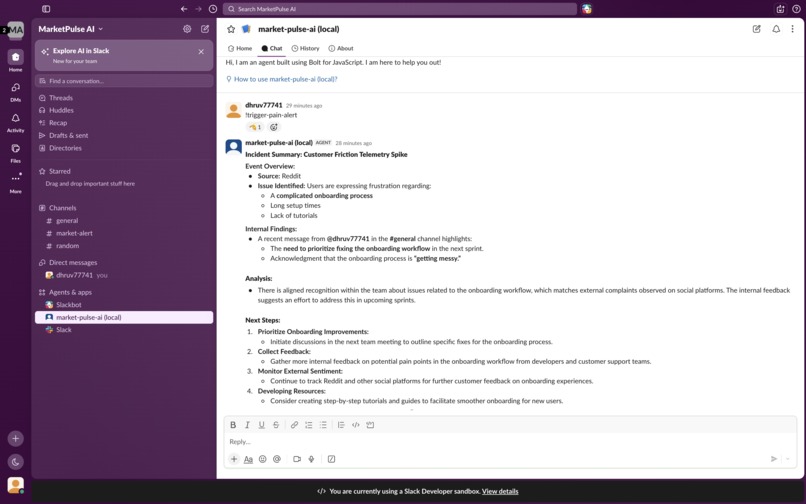The image size is (806, 504).
Task: Open Drafts & sent
Action: (68, 135)
